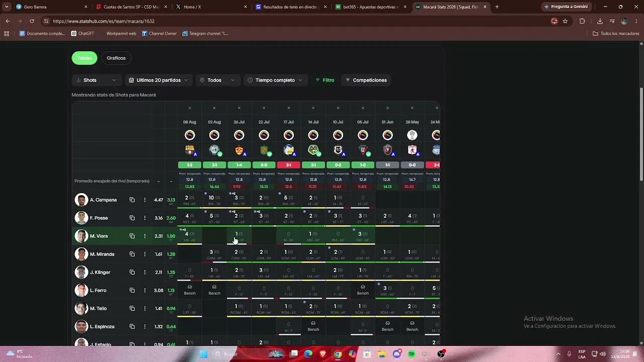This screenshot has height=362, width=644.
Task: Open the apps grid in bookmarks bar
Action: [7, 34]
